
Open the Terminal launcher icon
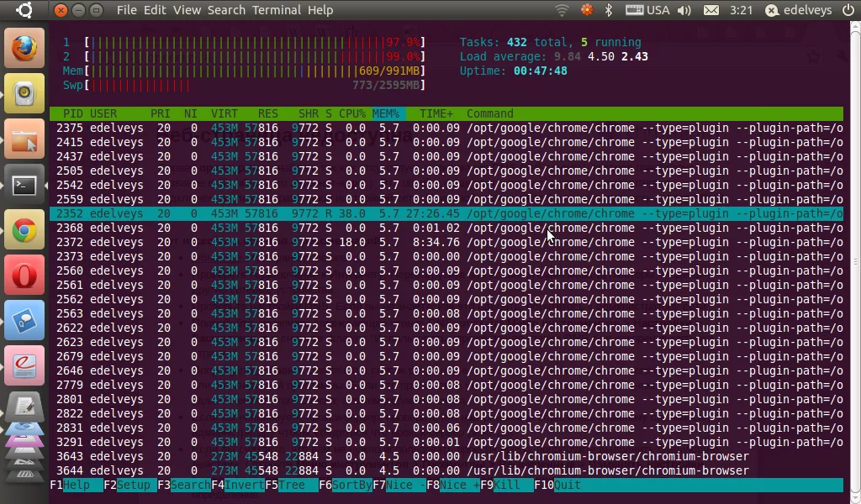[24, 185]
